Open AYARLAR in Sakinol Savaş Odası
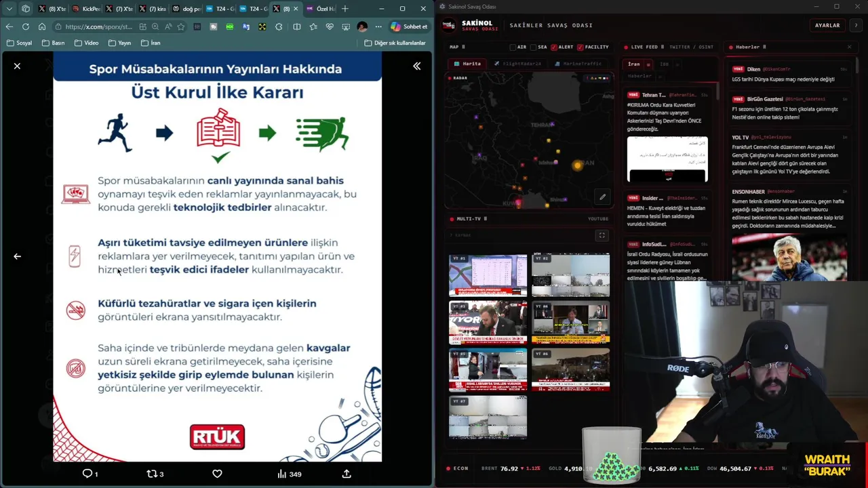Image resolution: width=868 pixels, height=488 pixels. pyautogui.click(x=827, y=25)
